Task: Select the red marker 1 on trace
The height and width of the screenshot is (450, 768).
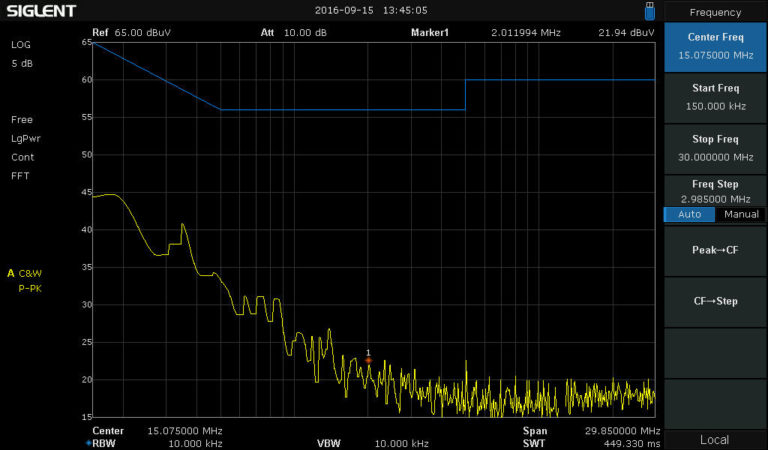Action: coord(368,360)
